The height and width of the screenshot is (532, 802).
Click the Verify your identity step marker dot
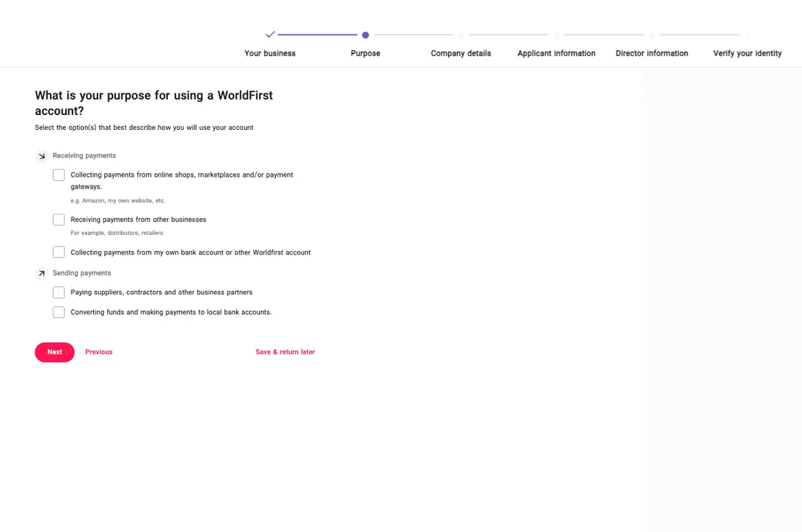[x=747, y=35]
